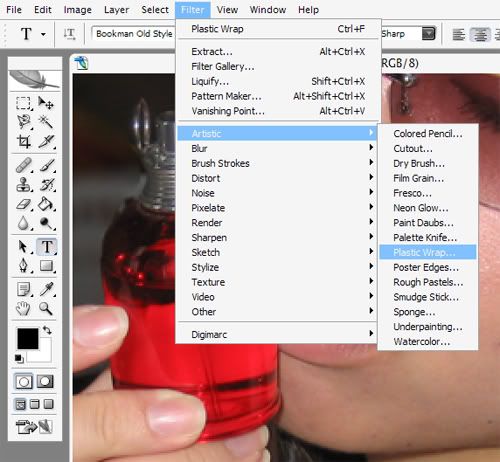This screenshot has height=462, width=500.
Task: Choose Plastic Wrap in Artistic submenu
Action: [x=428, y=252]
